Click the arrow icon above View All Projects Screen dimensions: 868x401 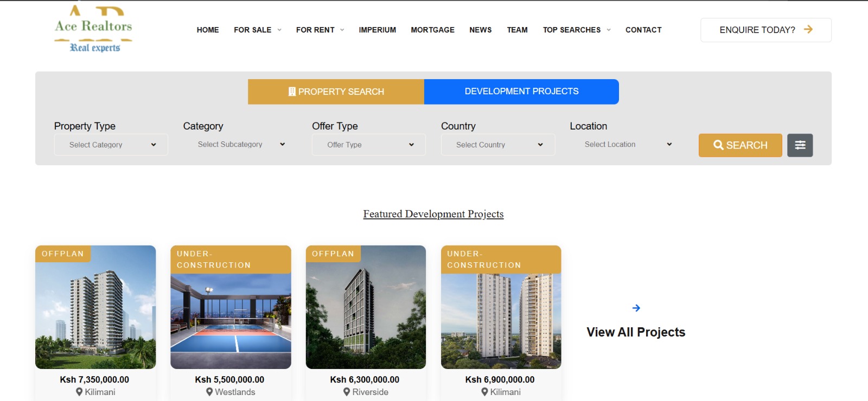click(636, 308)
